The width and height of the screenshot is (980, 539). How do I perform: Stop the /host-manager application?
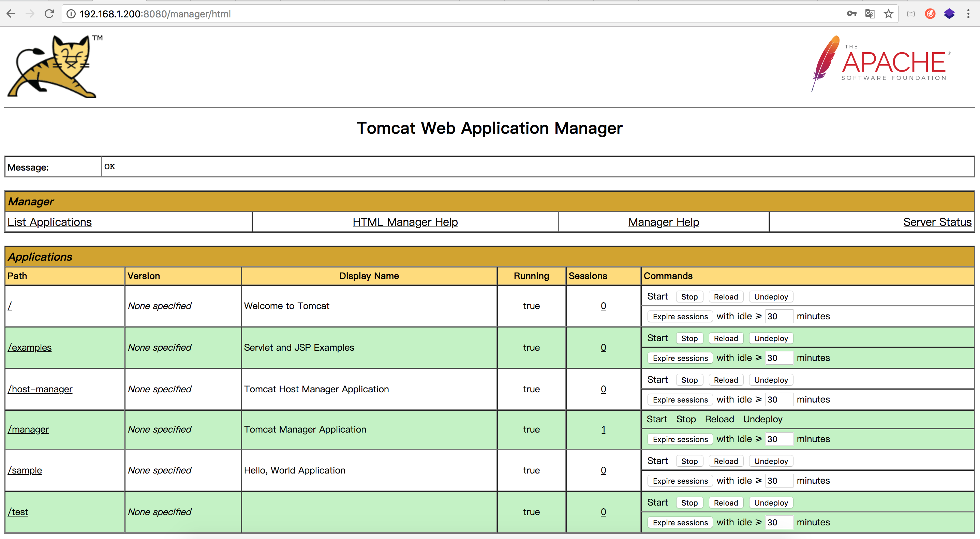click(689, 380)
